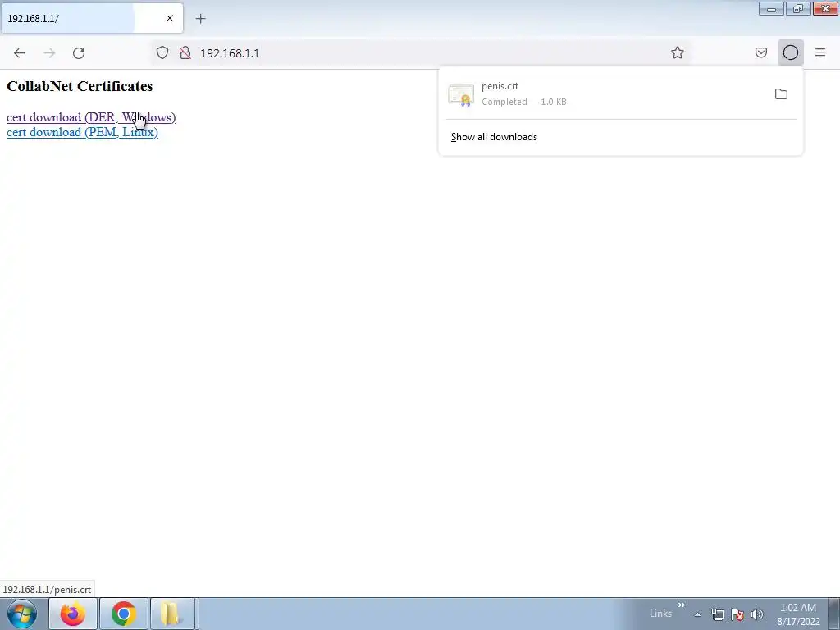This screenshot has width=840, height=630.
Task: Show penis.crt in its containing folder
Action: coord(781,94)
